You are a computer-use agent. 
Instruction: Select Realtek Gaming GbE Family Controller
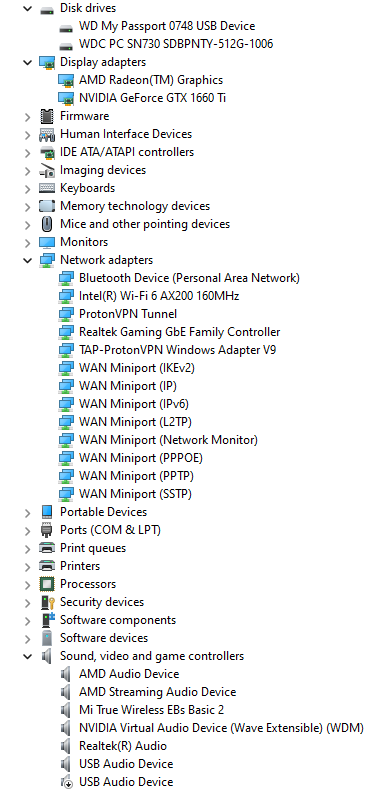[x=180, y=332]
